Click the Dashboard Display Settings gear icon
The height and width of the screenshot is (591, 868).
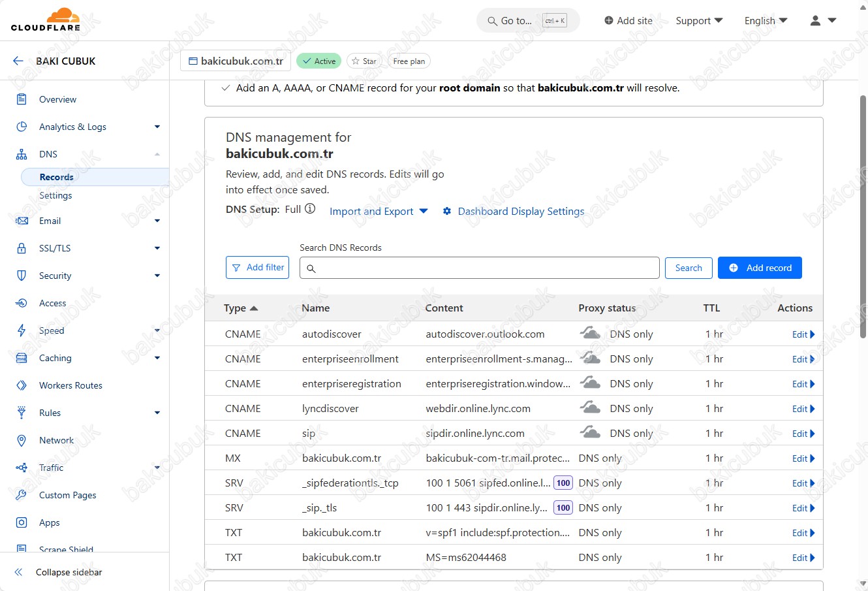[x=447, y=211]
